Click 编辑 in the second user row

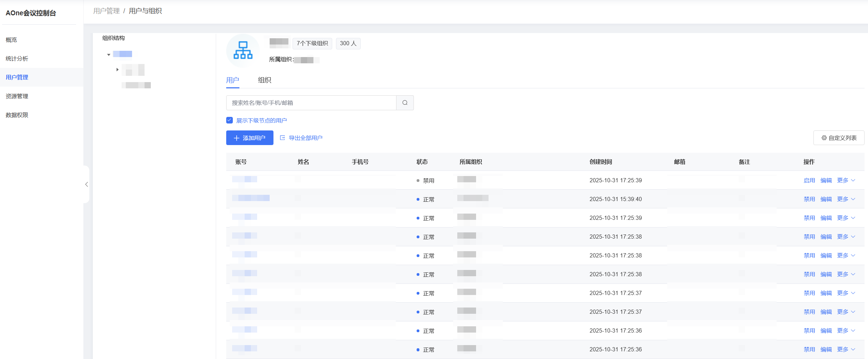pyautogui.click(x=826, y=199)
